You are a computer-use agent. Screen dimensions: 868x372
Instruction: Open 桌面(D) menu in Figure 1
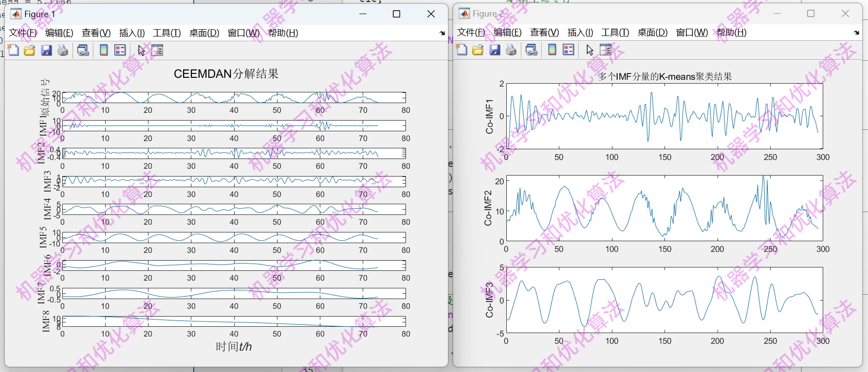(x=204, y=33)
